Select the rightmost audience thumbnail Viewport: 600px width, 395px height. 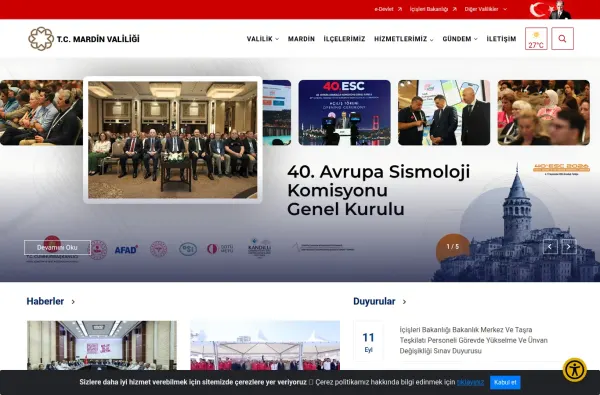pyautogui.click(x=543, y=113)
